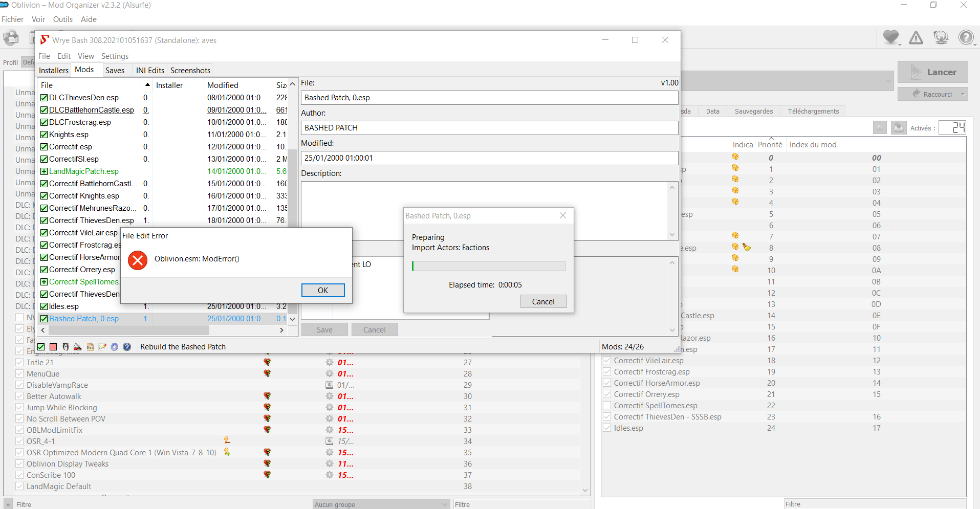This screenshot has height=509, width=980.
Task: Click the Filtre field below the plugin list
Action: [x=875, y=504]
